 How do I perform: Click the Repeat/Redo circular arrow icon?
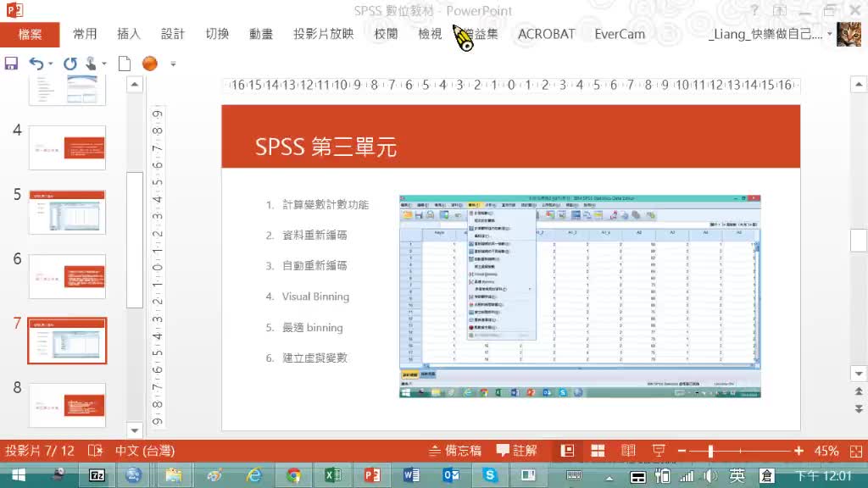pos(70,64)
